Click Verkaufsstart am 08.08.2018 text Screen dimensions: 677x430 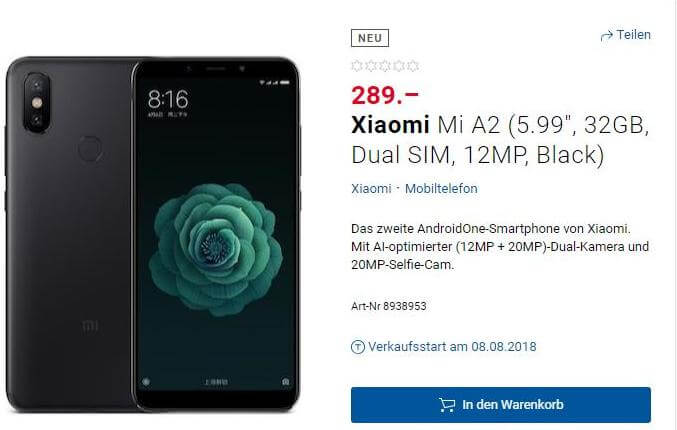click(x=452, y=347)
